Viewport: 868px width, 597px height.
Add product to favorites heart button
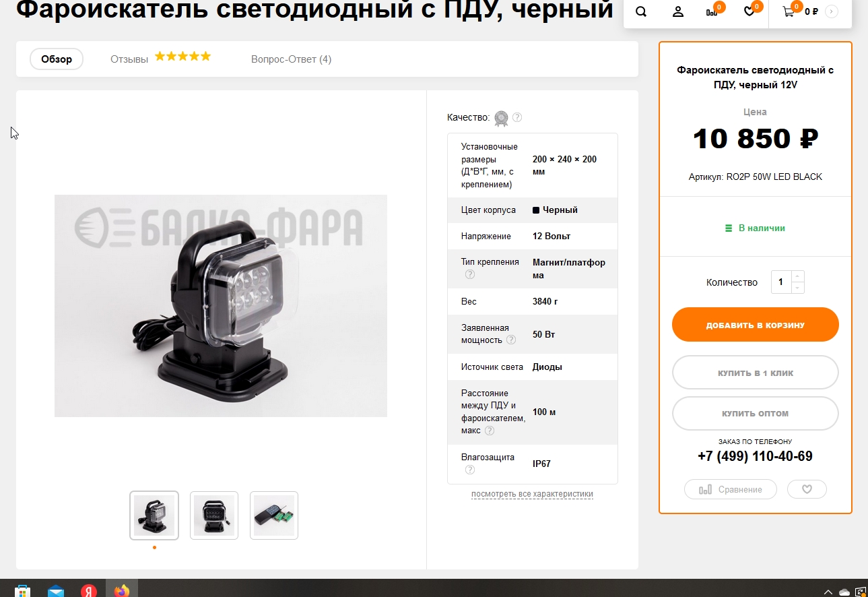coord(807,489)
